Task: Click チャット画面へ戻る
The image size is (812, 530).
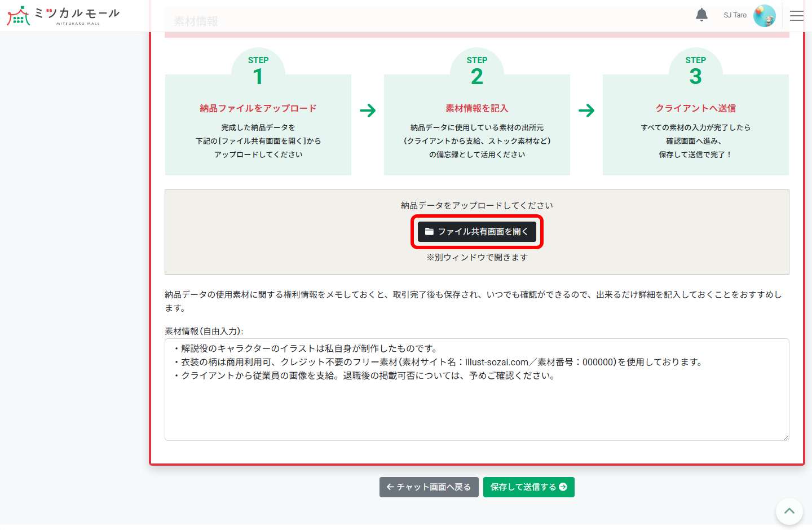Action: (429, 487)
